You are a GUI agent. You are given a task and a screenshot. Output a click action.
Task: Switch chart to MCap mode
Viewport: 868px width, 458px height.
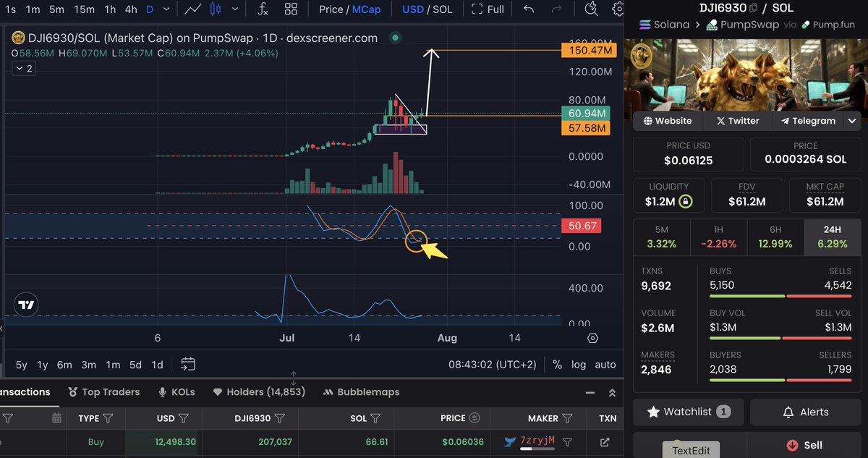tap(367, 9)
